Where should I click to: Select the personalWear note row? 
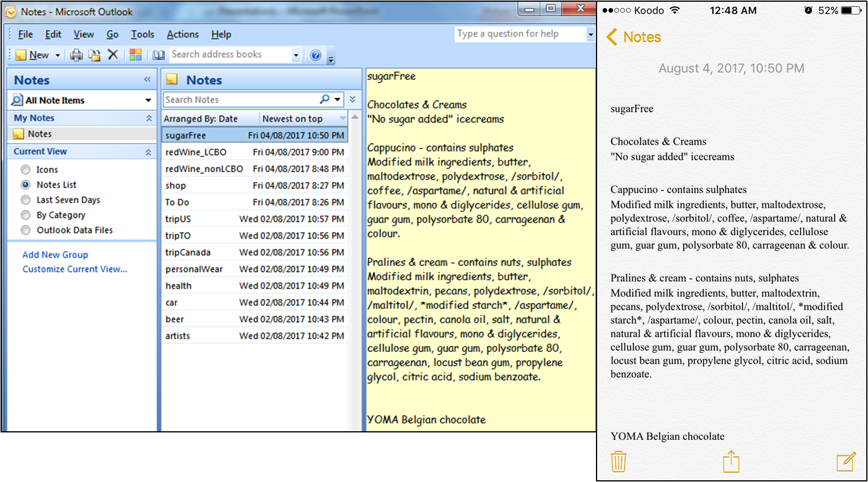point(255,269)
